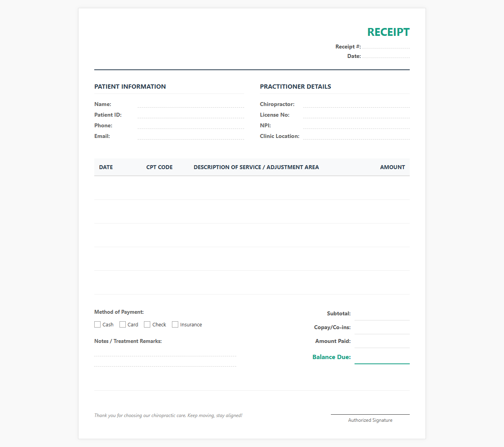Viewport: 504px width, 447px height.
Task: Click the Method of Payment label
Action: coord(119,312)
